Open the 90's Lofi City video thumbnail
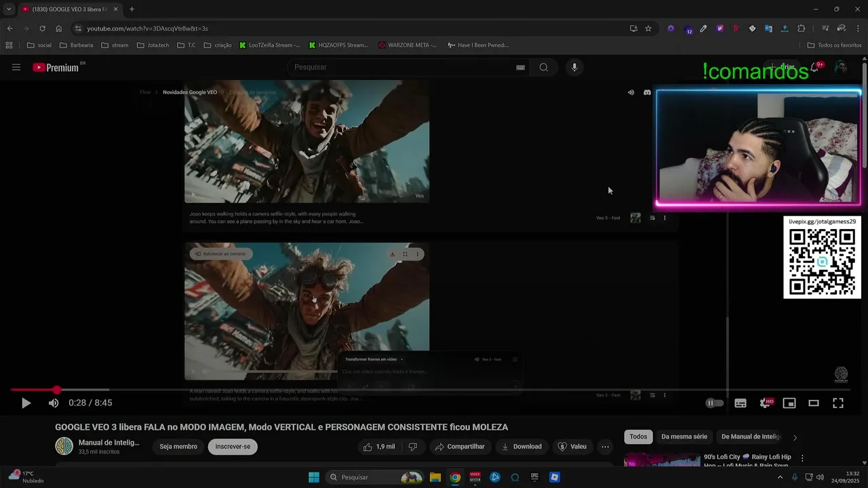868x488 pixels. pyautogui.click(x=662, y=460)
